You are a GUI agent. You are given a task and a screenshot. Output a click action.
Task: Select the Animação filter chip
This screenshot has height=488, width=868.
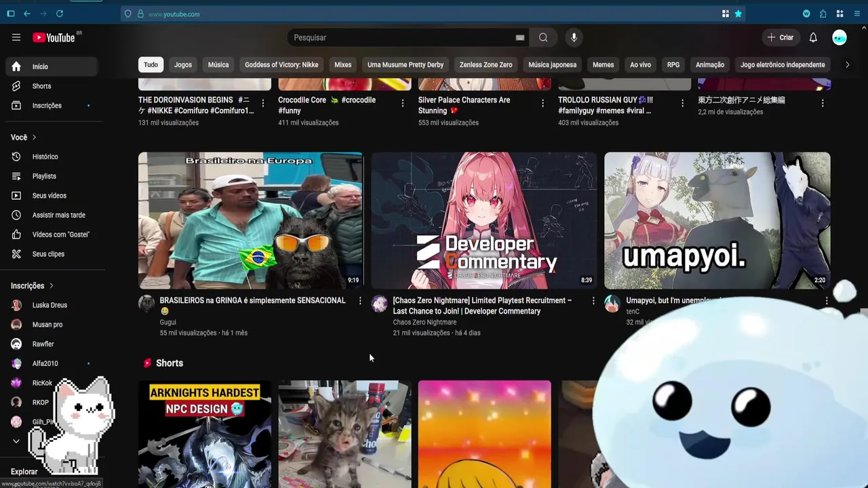coord(710,65)
